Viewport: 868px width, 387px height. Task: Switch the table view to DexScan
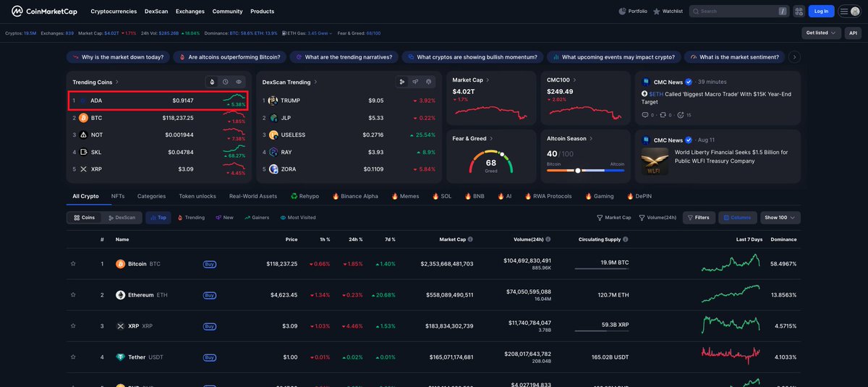(122, 218)
